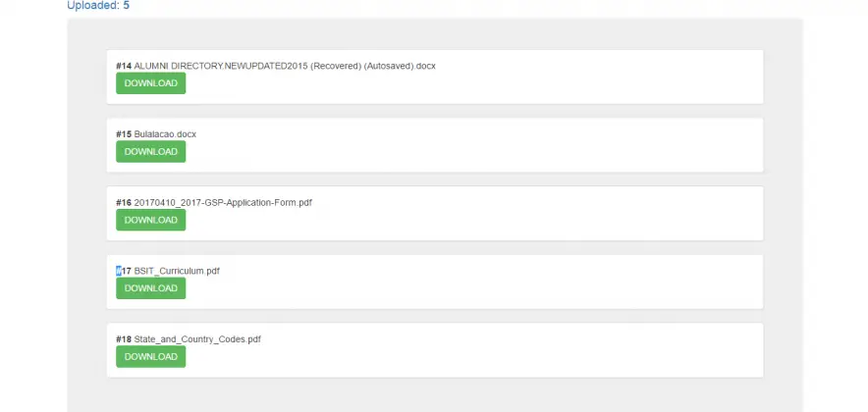Download the BSIT_Curriculum.pdf file
This screenshot has width=868, height=412.
(x=150, y=288)
